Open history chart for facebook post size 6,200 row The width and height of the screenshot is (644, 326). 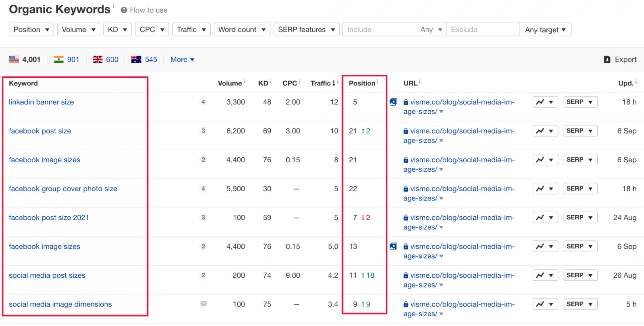coord(545,131)
